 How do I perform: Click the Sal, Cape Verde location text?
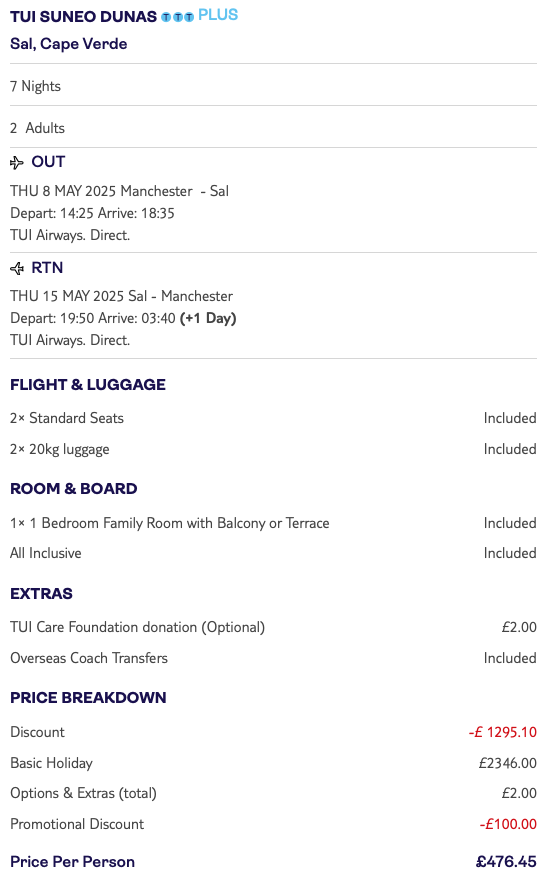(x=68, y=44)
